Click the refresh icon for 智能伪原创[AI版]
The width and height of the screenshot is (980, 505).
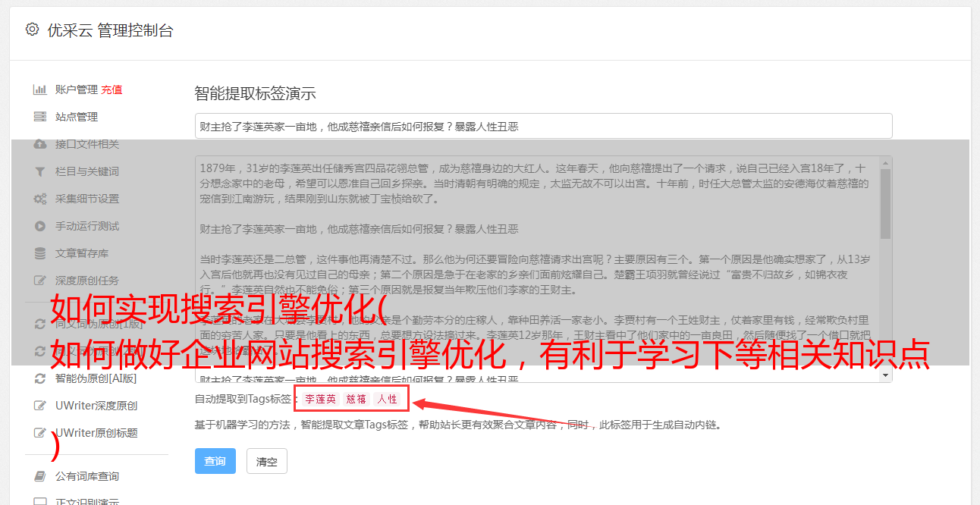click(x=39, y=378)
